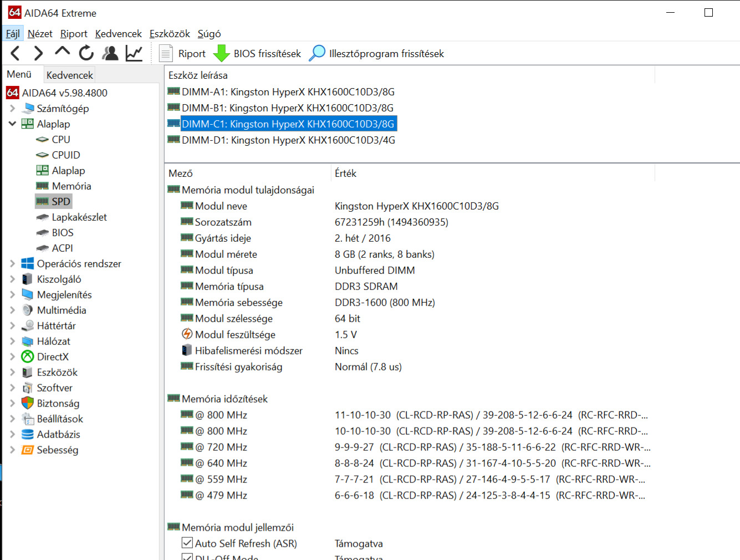Switch to the Kedvencek sidebar tab
Viewport: 740px width, 560px height.
[69, 75]
